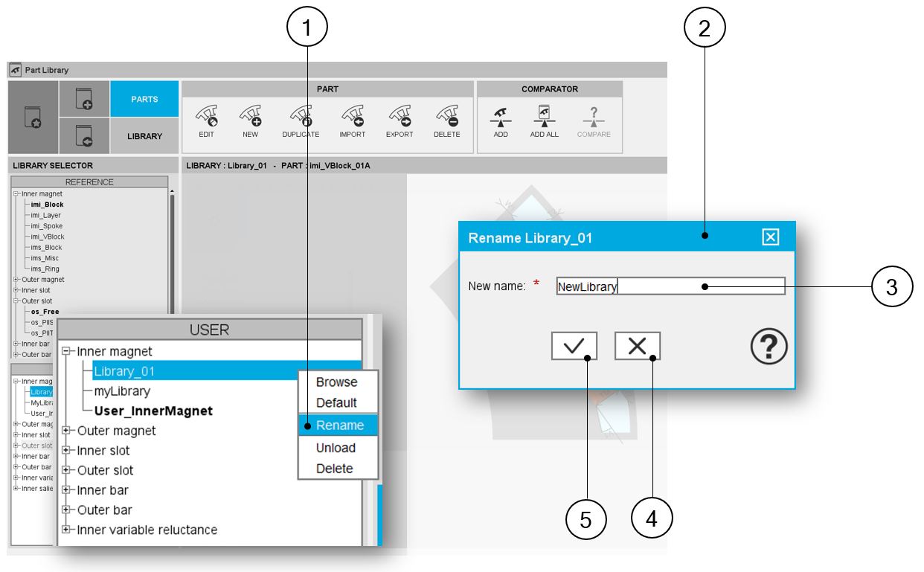924x572 pixels.
Task: Expand Outer magnet in REFERENCE tree
Action: (16, 280)
